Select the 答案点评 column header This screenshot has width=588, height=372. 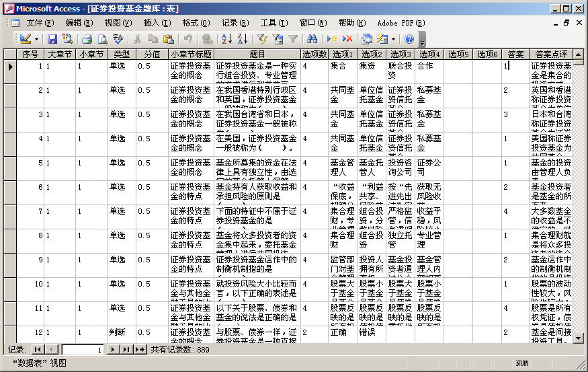click(551, 54)
